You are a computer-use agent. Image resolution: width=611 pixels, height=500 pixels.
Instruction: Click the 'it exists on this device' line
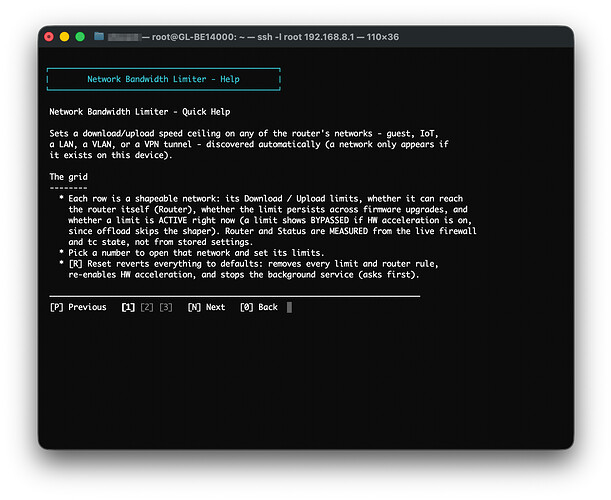pyautogui.click(x=111, y=155)
